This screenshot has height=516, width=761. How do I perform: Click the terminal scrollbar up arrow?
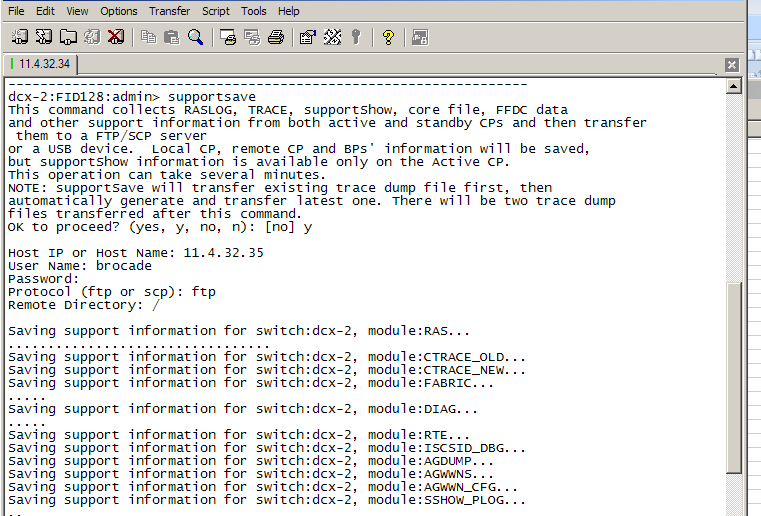(734, 86)
